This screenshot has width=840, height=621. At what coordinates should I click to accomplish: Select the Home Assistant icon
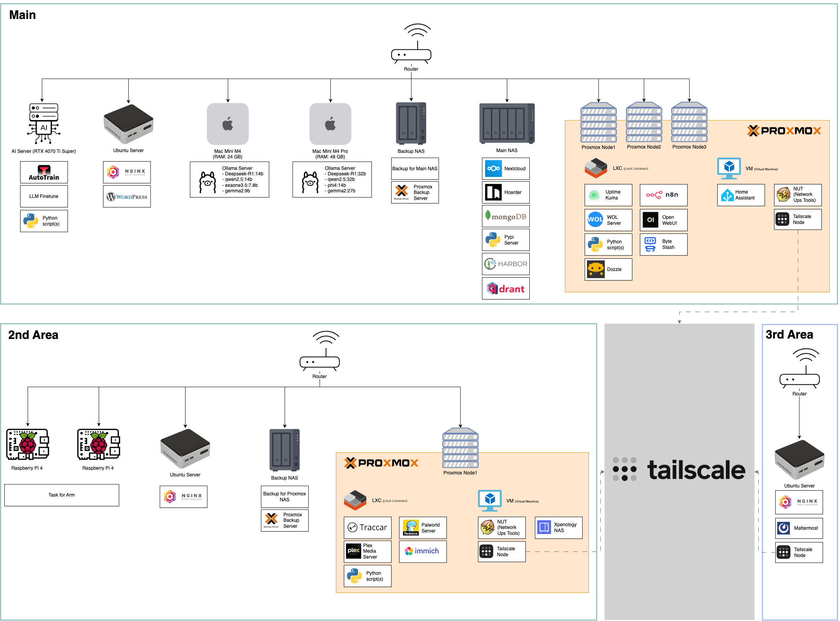pyautogui.click(x=727, y=195)
